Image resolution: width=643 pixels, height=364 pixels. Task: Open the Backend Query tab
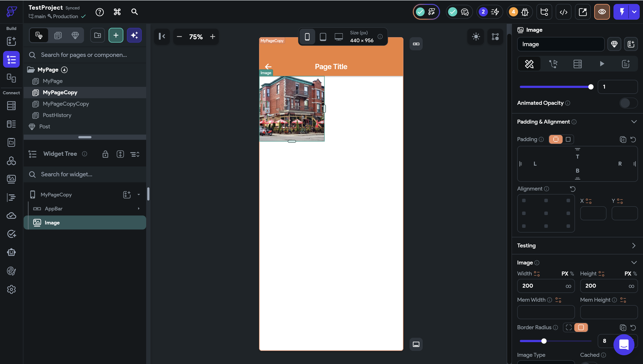(577, 64)
